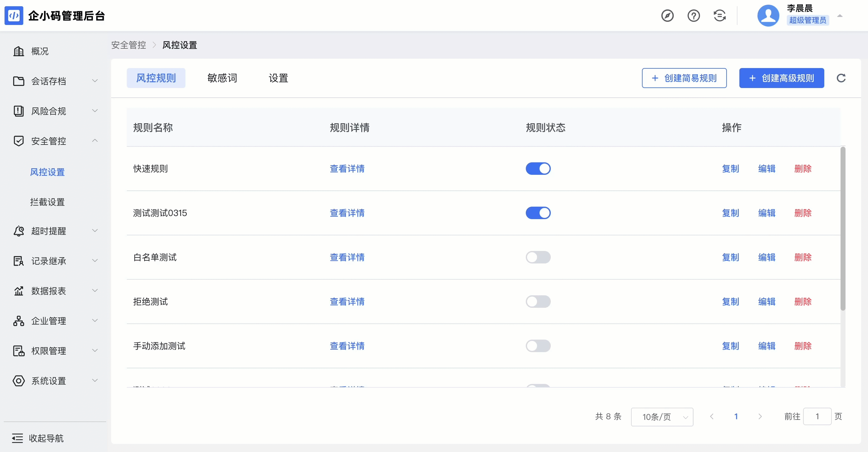The image size is (868, 452).
Task: Go to previous page arrow
Action: coord(712,417)
